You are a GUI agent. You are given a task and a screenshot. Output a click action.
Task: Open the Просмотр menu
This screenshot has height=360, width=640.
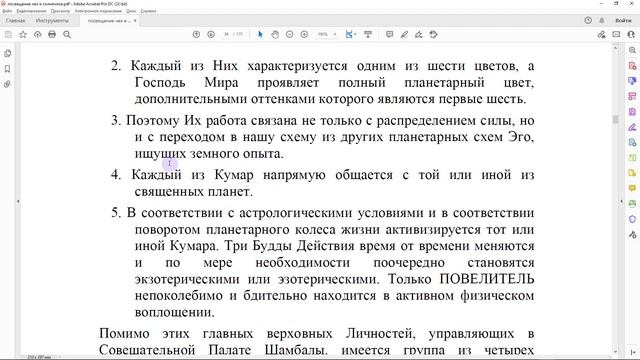click(x=60, y=11)
